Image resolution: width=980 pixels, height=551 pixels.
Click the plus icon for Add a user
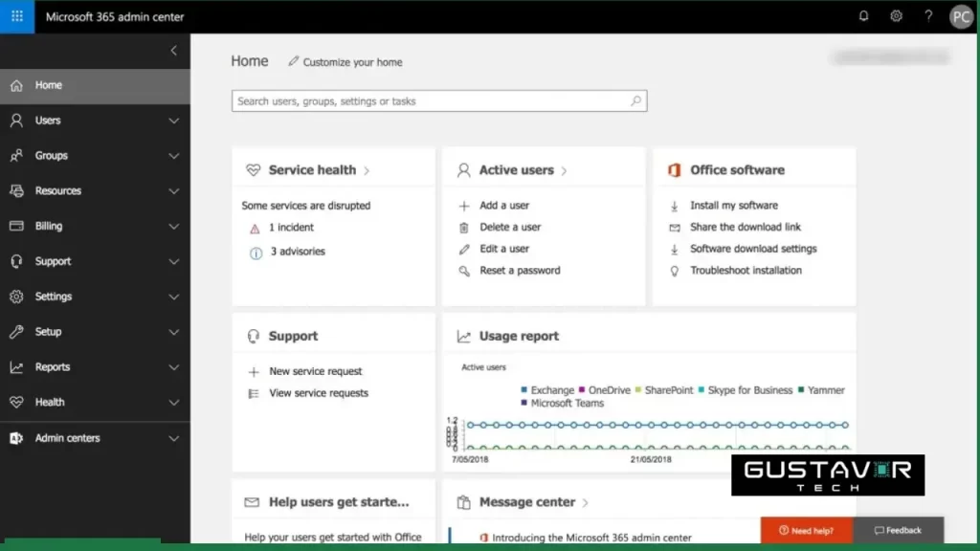464,206
